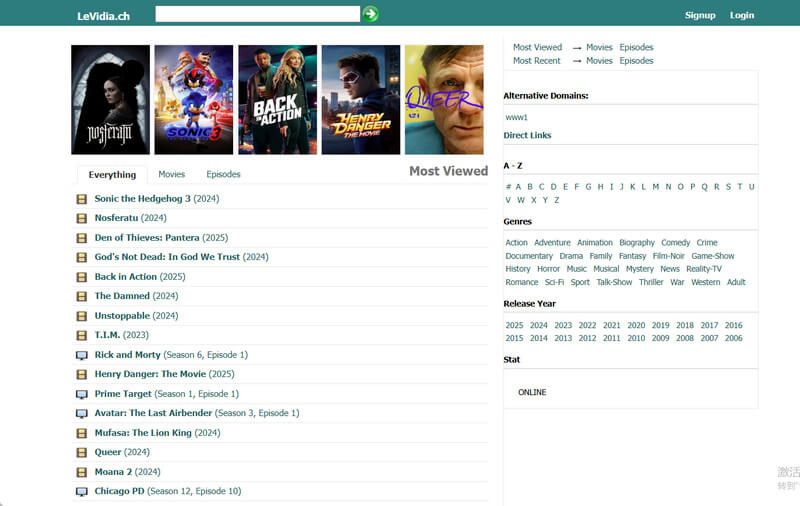Browse titles starting with letter Z
800x506 pixels.
click(x=557, y=200)
